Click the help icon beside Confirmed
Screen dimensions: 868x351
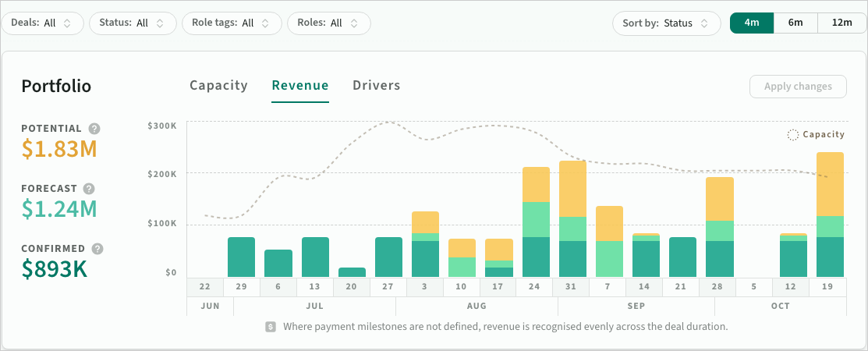tap(97, 249)
